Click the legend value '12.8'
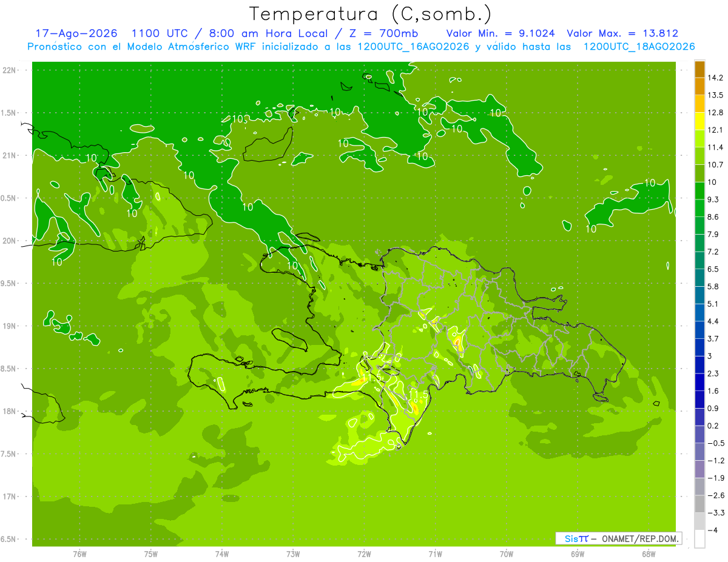The width and height of the screenshot is (728, 562). [715, 112]
